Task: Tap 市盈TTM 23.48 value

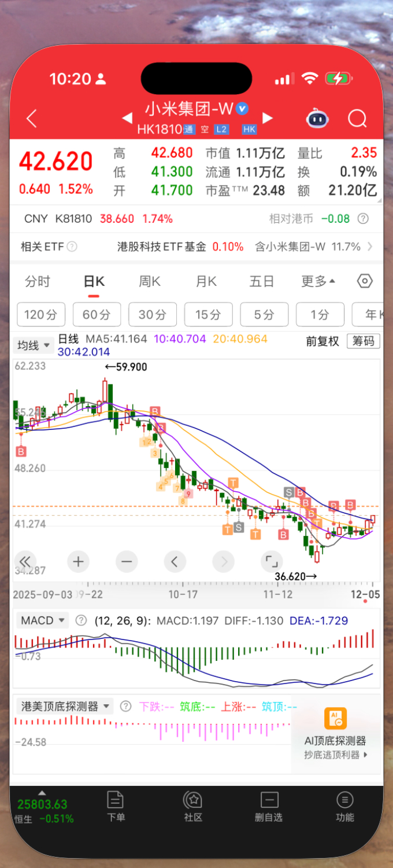Action: [269, 190]
